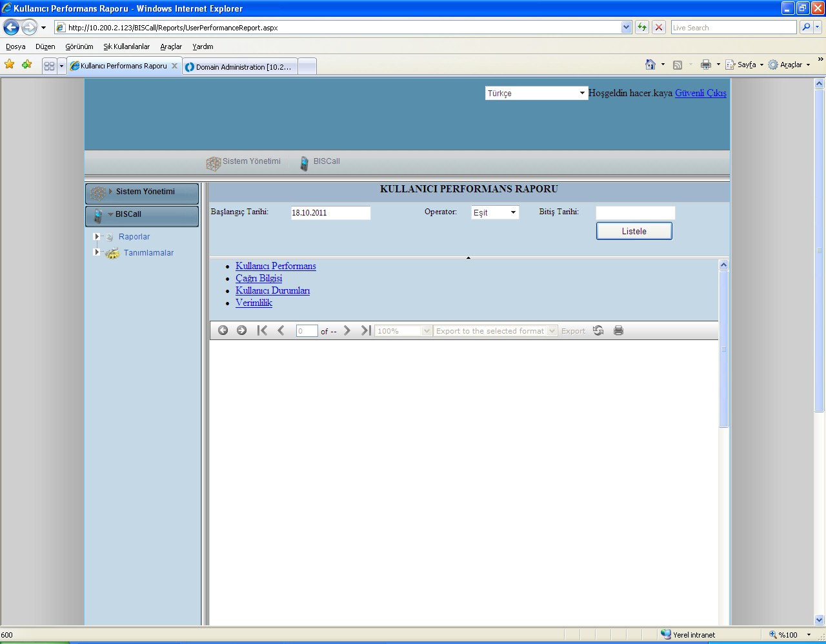The image size is (826, 644).
Task: Jump to last page of the report
Action: [366, 330]
